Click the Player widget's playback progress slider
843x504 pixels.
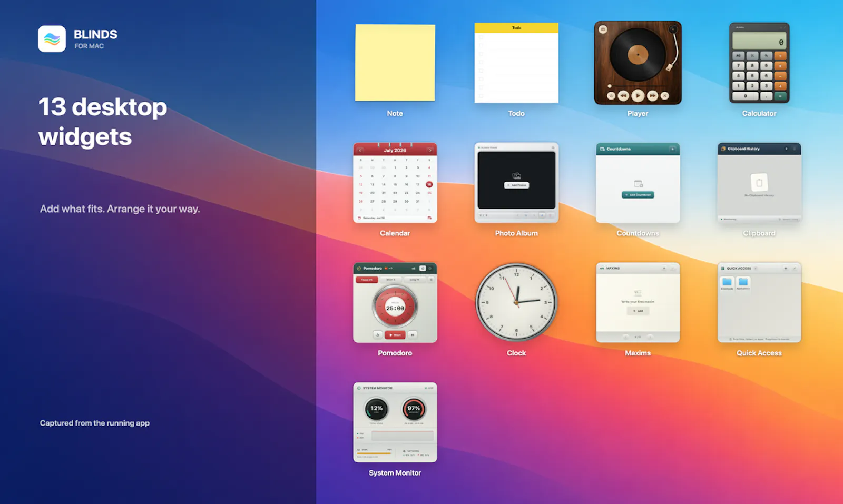638,86
